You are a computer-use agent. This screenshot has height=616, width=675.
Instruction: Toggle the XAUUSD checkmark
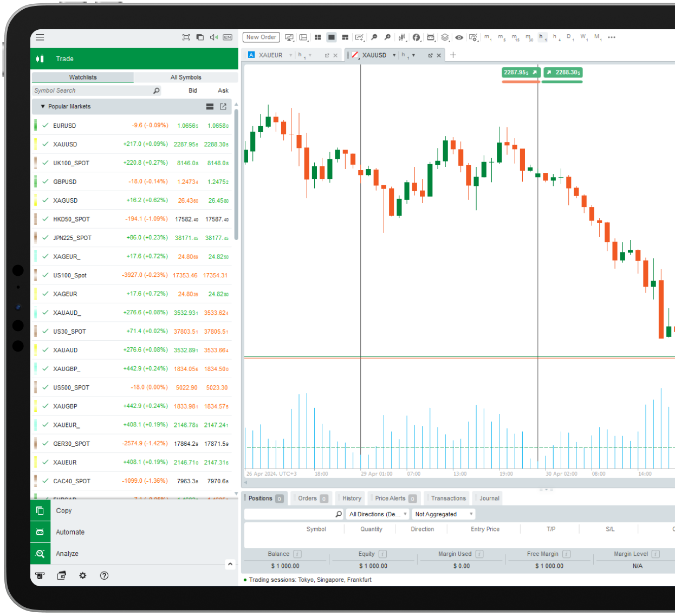pyautogui.click(x=46, y=144)
